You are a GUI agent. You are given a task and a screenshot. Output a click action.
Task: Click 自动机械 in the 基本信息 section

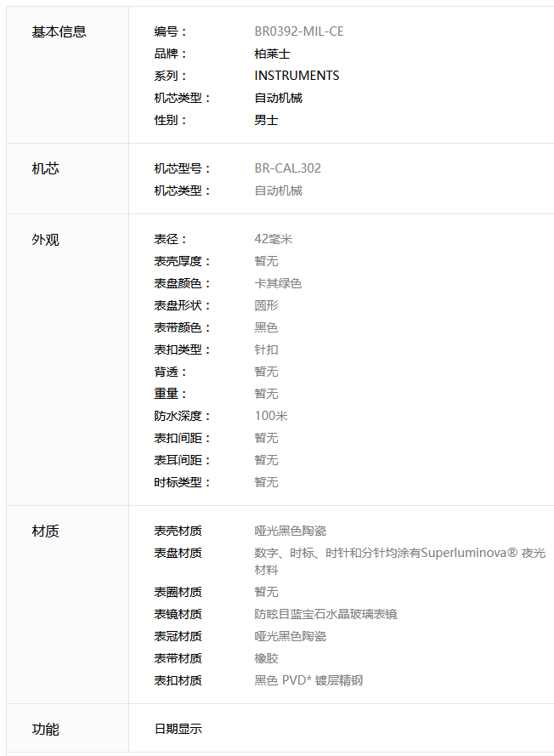pyautogui.click(x=279, y=98)
